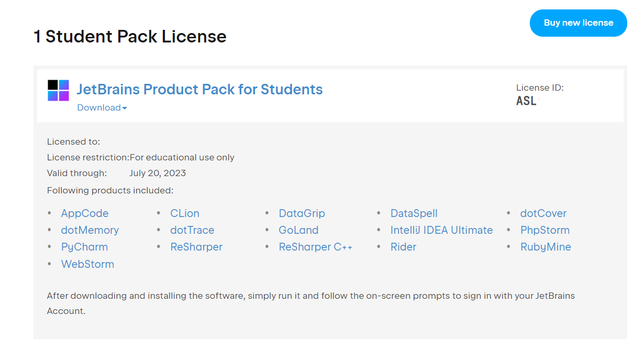Click the IntelliJ IDEA Ultimate link
This screenshot has height=347, width=644.
pyautogui.click(x=441, y=230)
